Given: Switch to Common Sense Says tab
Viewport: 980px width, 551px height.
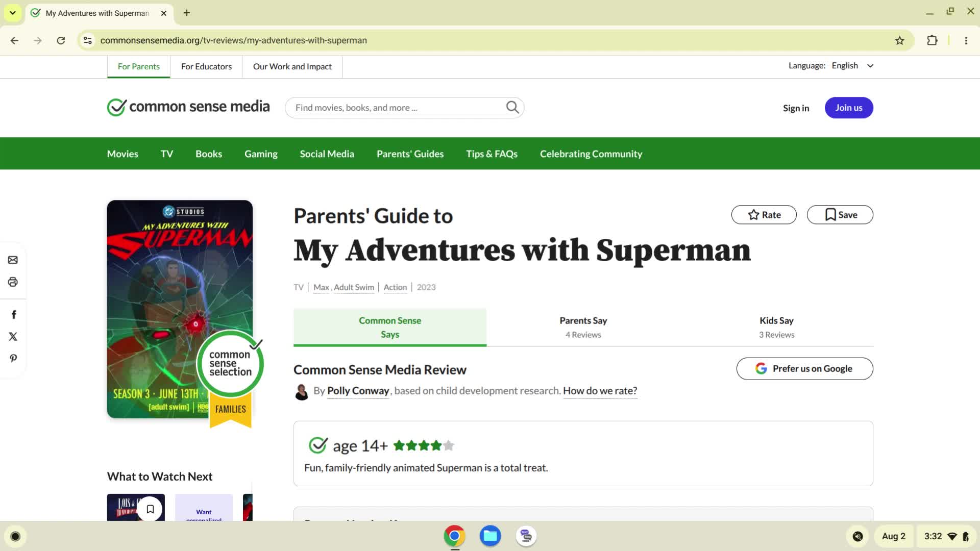Looking at the screenshot, I should pyautogui.click(x=390, y=327).
